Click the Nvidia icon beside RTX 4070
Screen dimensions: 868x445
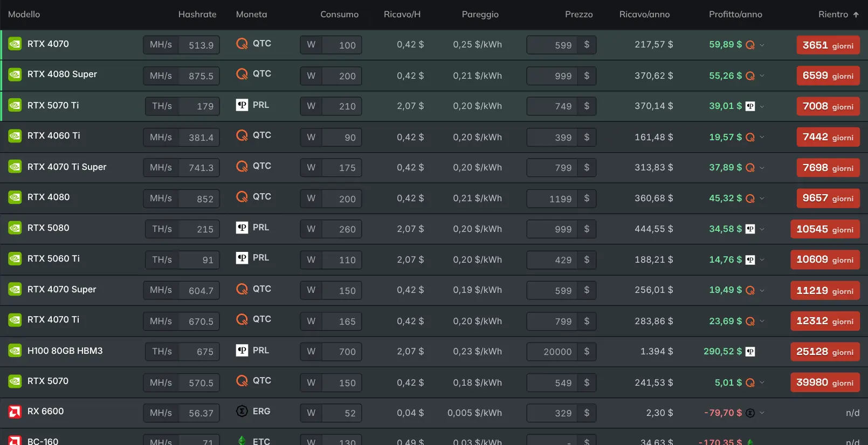click(15, 44)
